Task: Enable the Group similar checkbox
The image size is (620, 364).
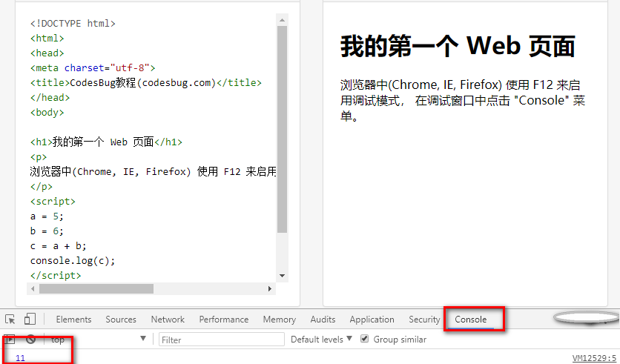Action: click(364, 340)
